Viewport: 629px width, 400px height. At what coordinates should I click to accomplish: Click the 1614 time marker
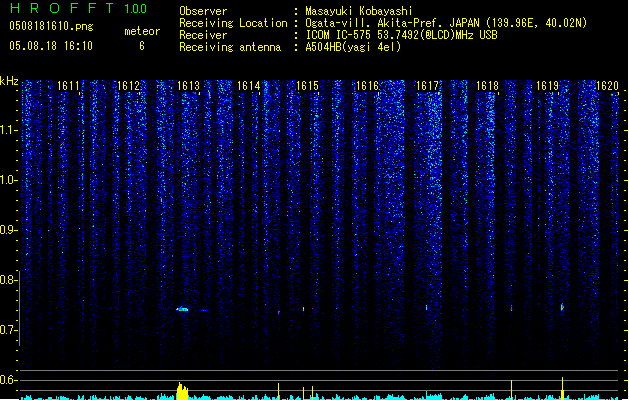[248, 86]
